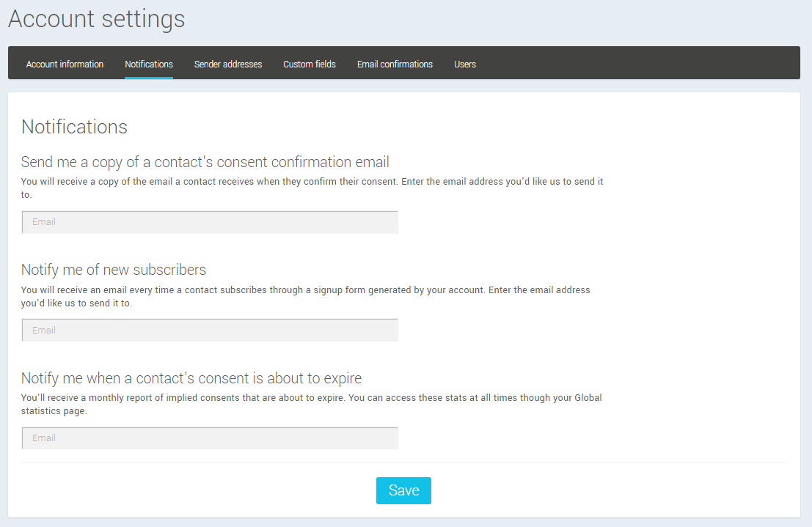The image size is (812, 527).
Task: Focus the Email field under new subscribers
Action: click(x=210, y=331)
